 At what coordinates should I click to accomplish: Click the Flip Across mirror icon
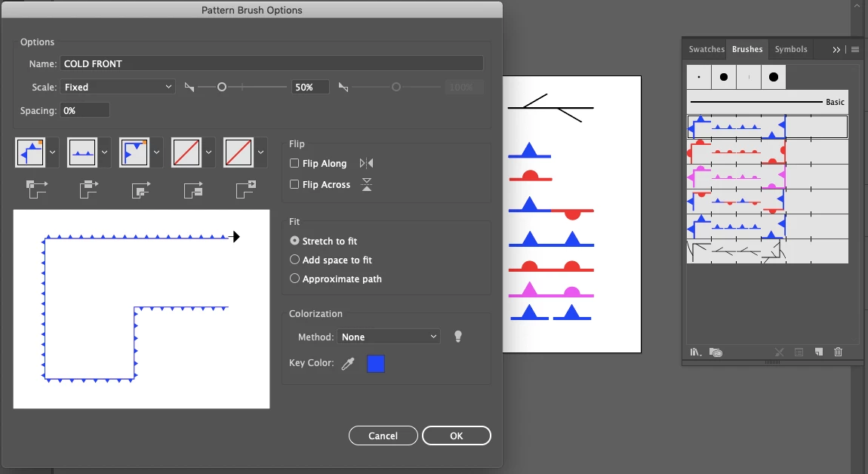pyautogui.click(x=367, y=184)
